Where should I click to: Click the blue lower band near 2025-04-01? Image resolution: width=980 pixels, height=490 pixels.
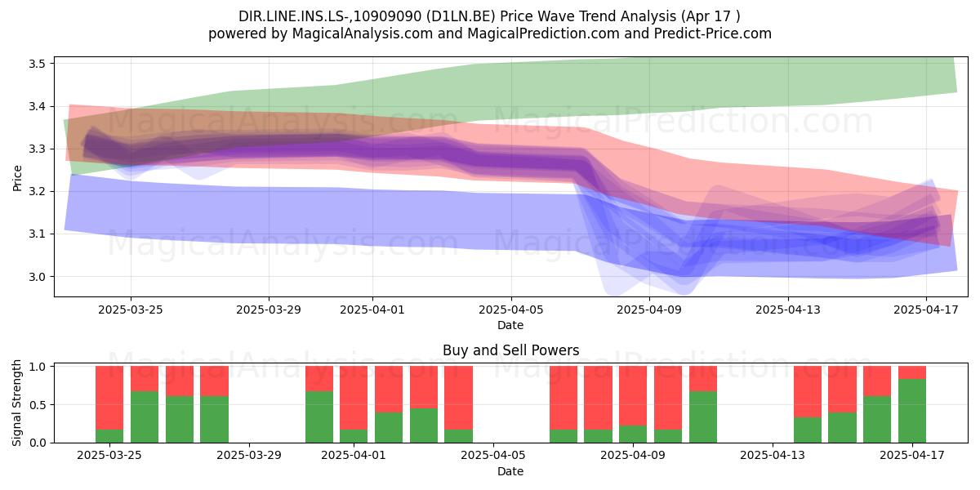click(372, 216)
